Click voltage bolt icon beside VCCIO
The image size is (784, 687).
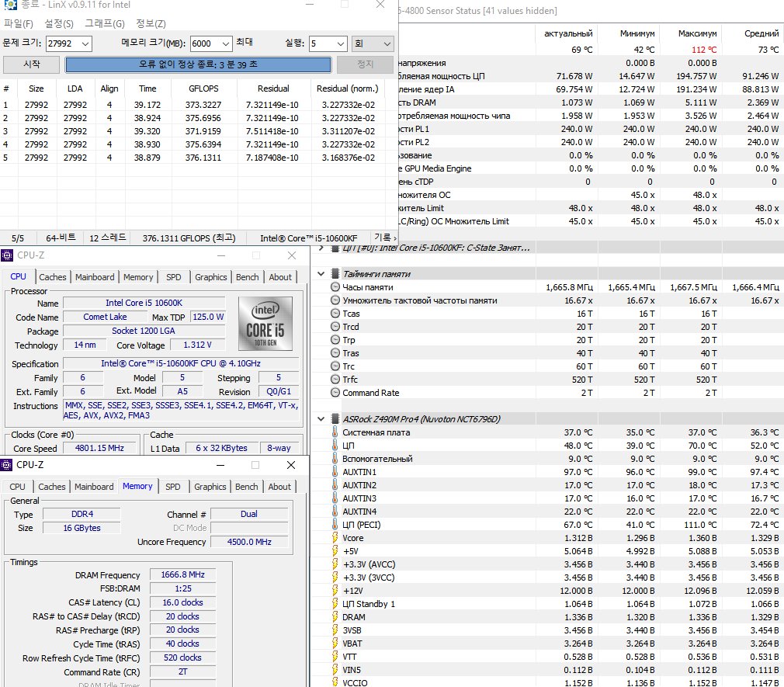pyautogui.click(x=335, y=682)
